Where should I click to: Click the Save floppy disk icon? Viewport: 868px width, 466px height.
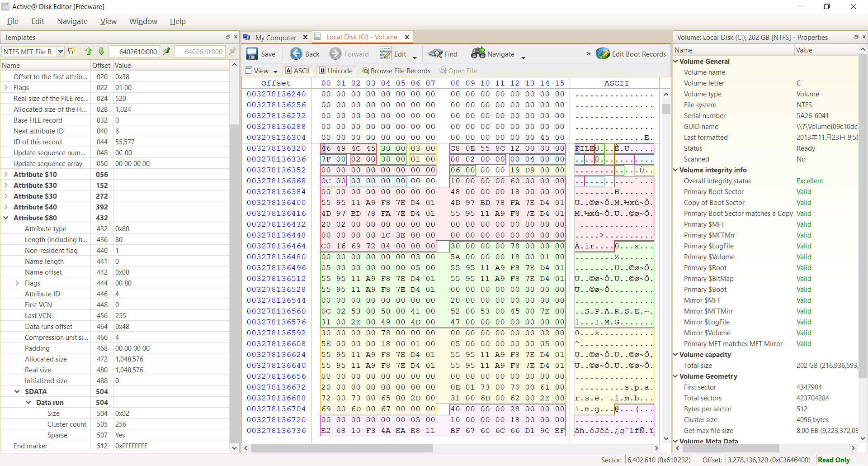[252, 54]
